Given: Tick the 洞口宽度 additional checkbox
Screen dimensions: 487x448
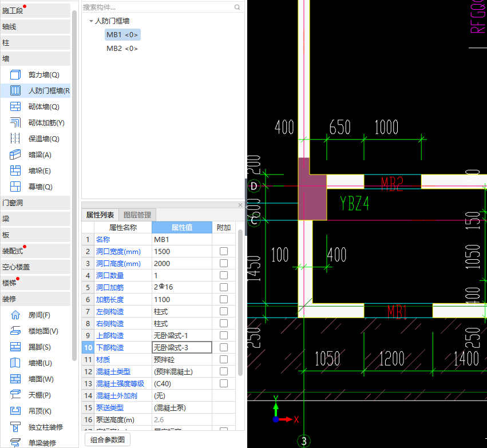Looking at the screenshot, I should 224,251.
